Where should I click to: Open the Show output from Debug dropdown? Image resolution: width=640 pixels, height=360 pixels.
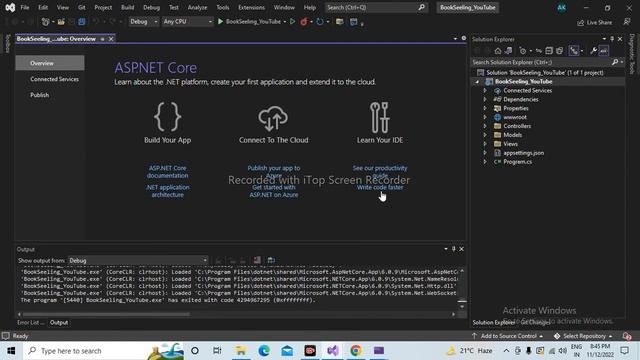pos(138,260)
